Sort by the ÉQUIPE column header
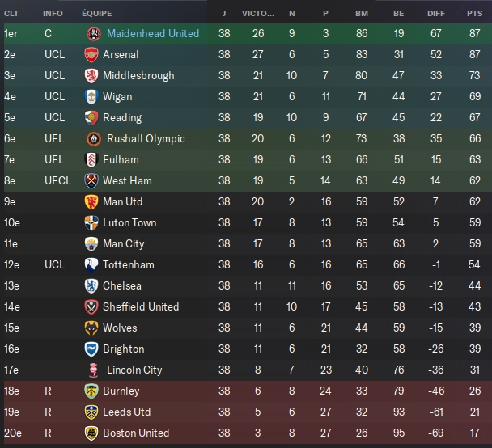This screenshot has height=448, width=492. point(96,14)
